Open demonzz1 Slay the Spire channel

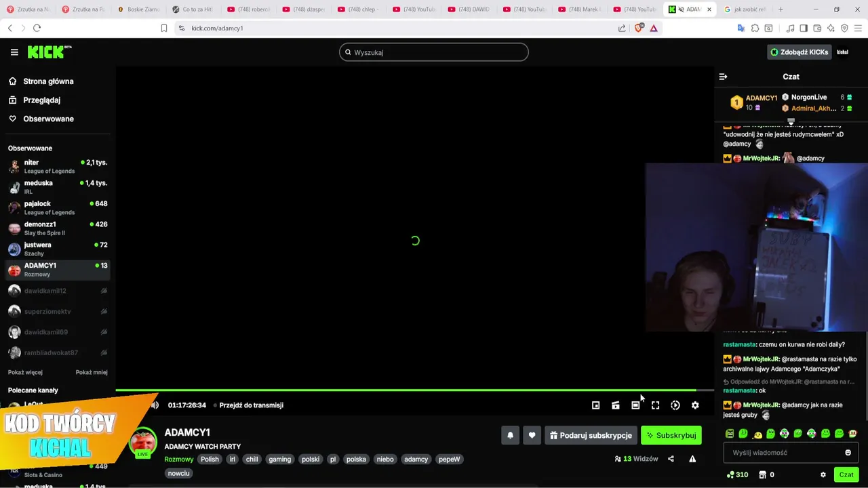click(x=58, y=228)
